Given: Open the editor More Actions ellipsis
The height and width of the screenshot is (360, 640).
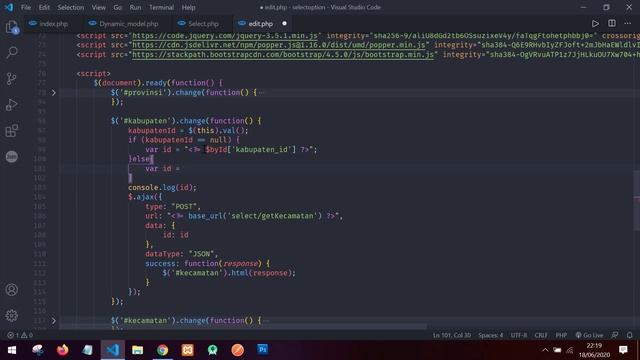Looking at the screenshot, I should 628,24.
